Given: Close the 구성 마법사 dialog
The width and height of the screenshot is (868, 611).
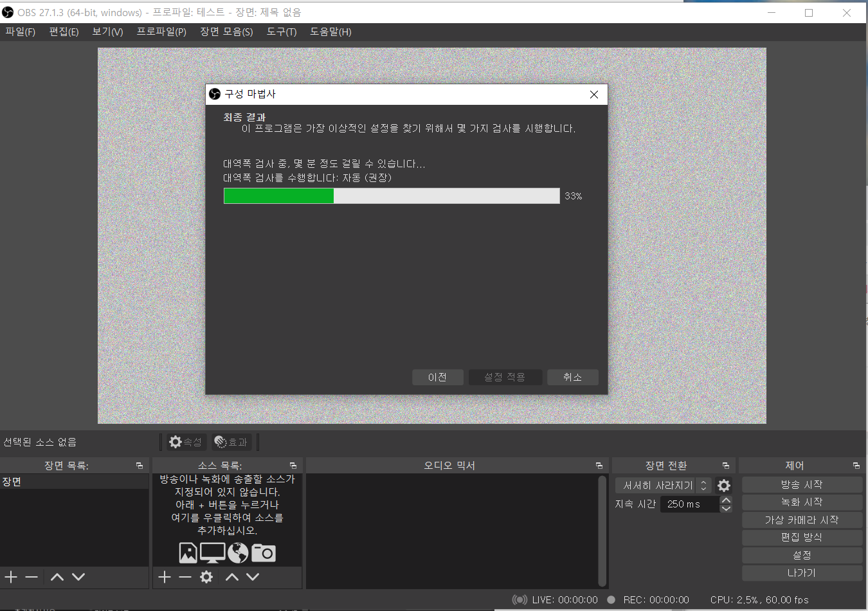Looking at the screenshot, I should (x=594, y=95).
